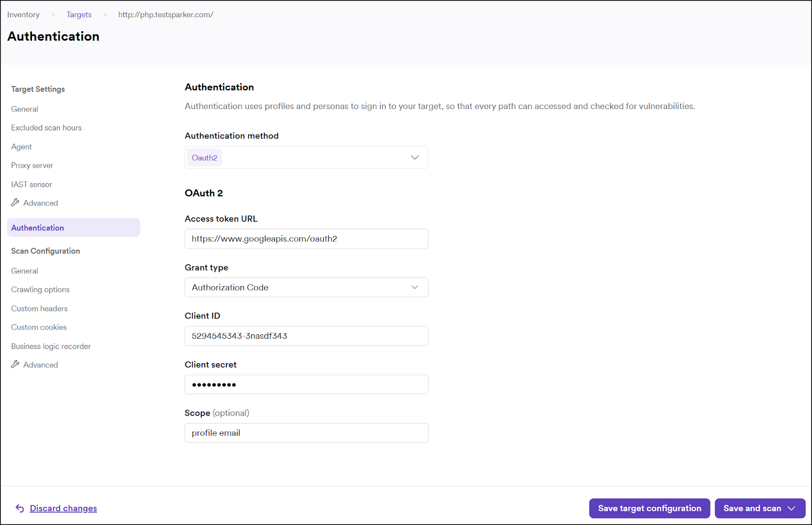Click the Client ID input field
Image resolution: width=812 pixels, height=525 pixels.
(x=306, y=335)
